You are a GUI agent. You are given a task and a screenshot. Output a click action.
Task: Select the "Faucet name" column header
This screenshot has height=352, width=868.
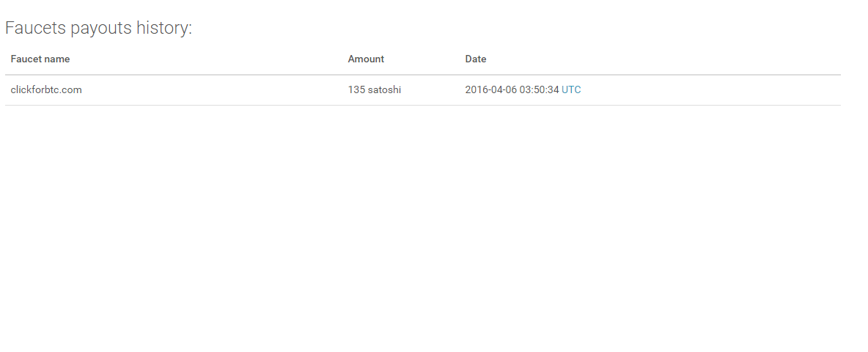[40, 59]
